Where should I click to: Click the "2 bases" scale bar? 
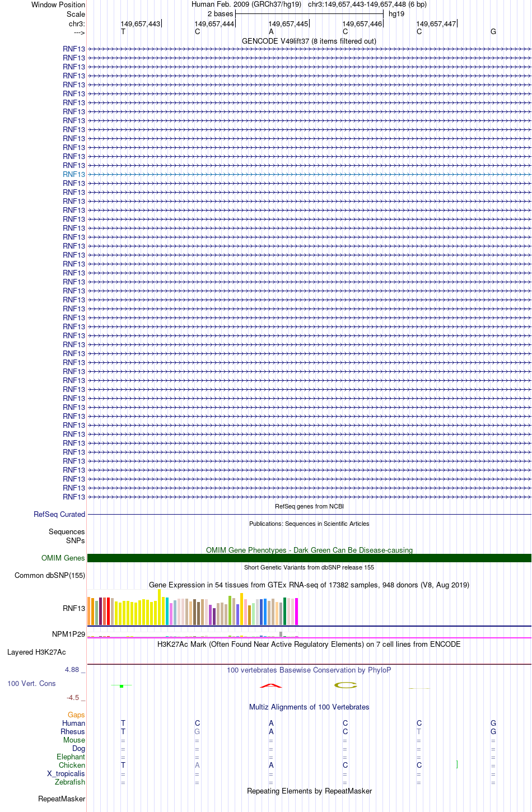[309, 13]
